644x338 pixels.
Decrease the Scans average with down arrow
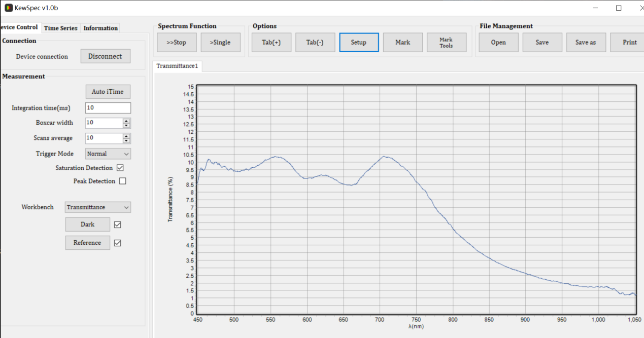click(x=126, y=140)
